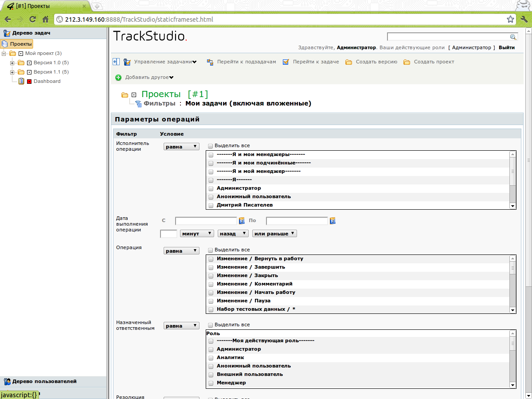Select 'Проекты' root in task tree
Viewport: 532px width, 399px height.
21,44
